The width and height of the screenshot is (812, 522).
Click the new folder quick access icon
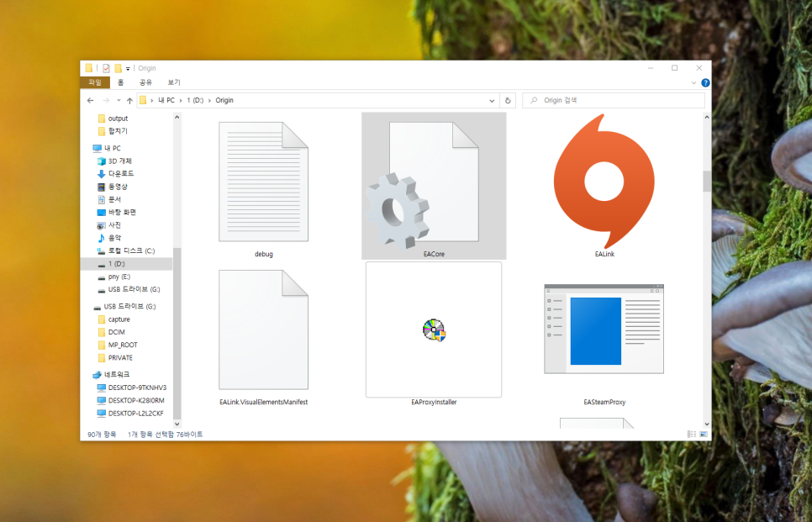pos(118,68)
